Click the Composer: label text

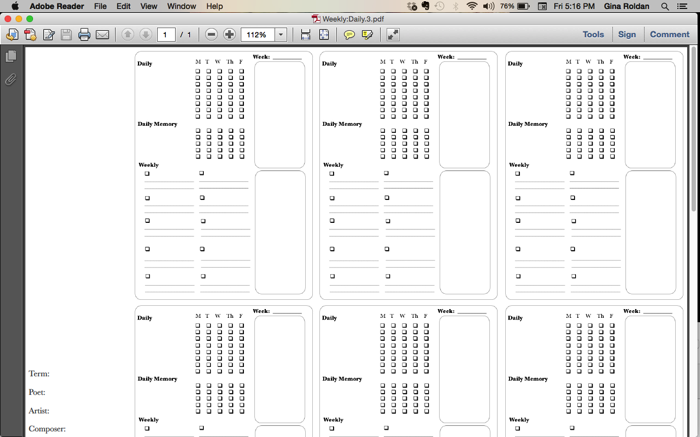click(47, 429)
